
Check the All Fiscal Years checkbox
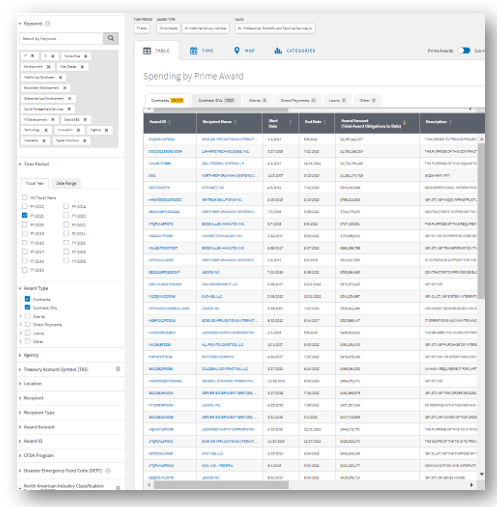[x=25, y=197]
